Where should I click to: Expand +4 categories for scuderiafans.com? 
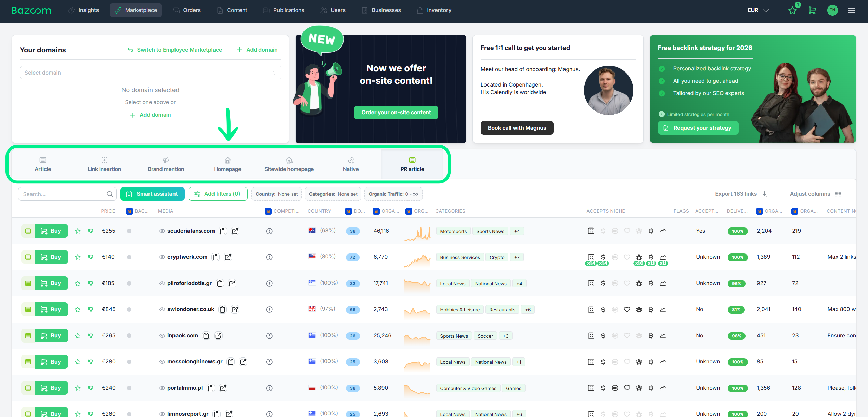pyautogui.click(x=517, y=231)
